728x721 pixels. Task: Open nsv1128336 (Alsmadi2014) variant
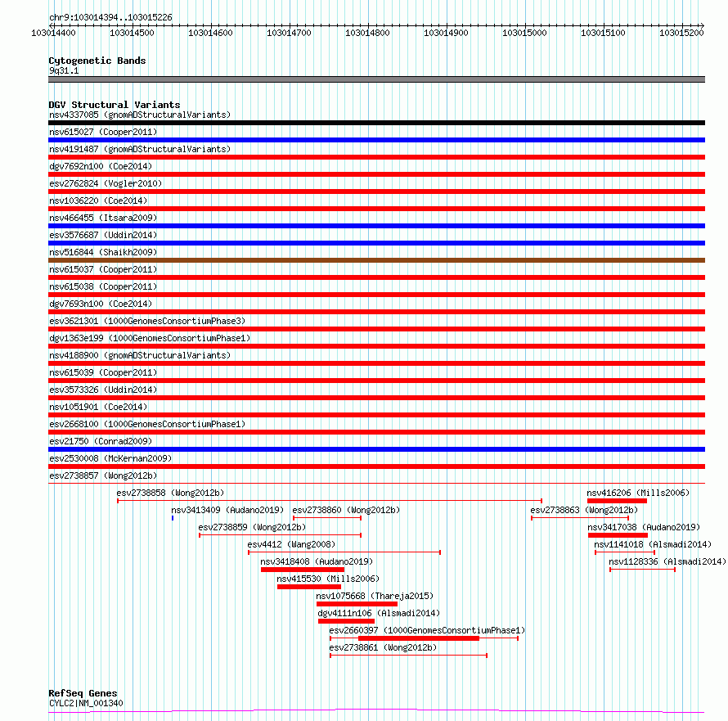click(667, 561)
